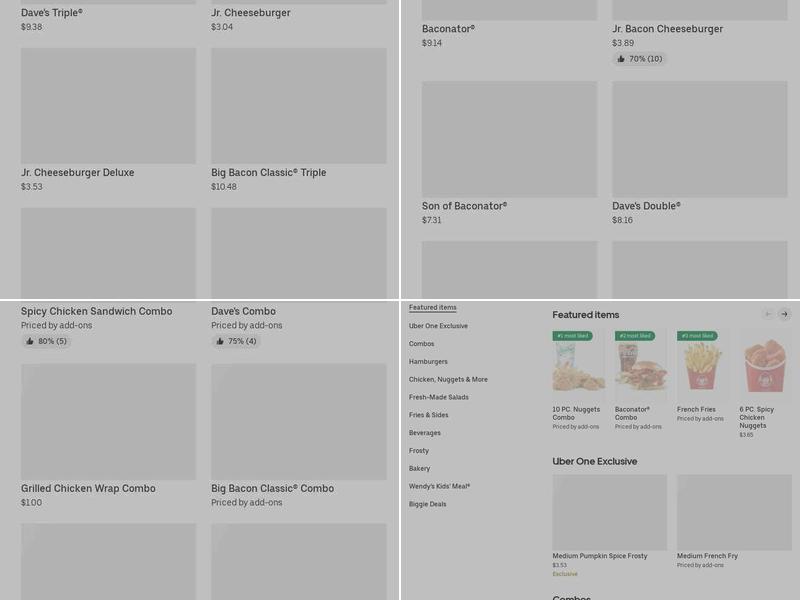The width and height of the screenshot is (800, 600).
Task: Open Chicken, Nuggets & More category
Action: tap(448, 379)
